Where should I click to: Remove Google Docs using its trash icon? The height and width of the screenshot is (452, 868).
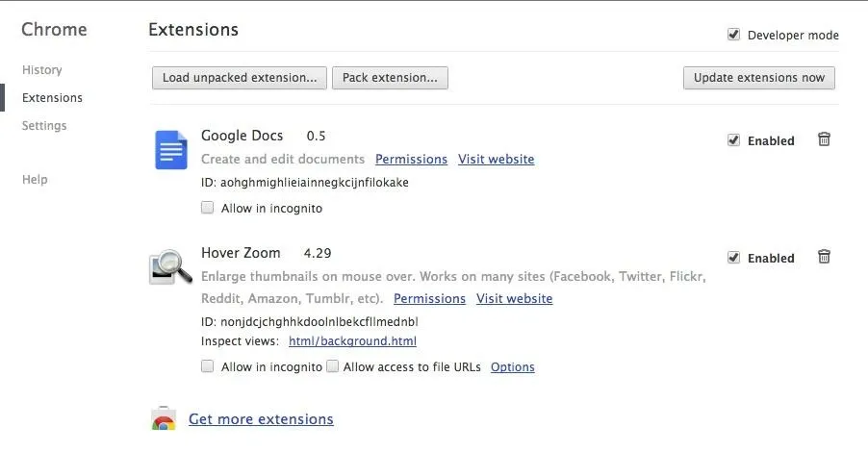pyautogui.click(x=824, y=139)
